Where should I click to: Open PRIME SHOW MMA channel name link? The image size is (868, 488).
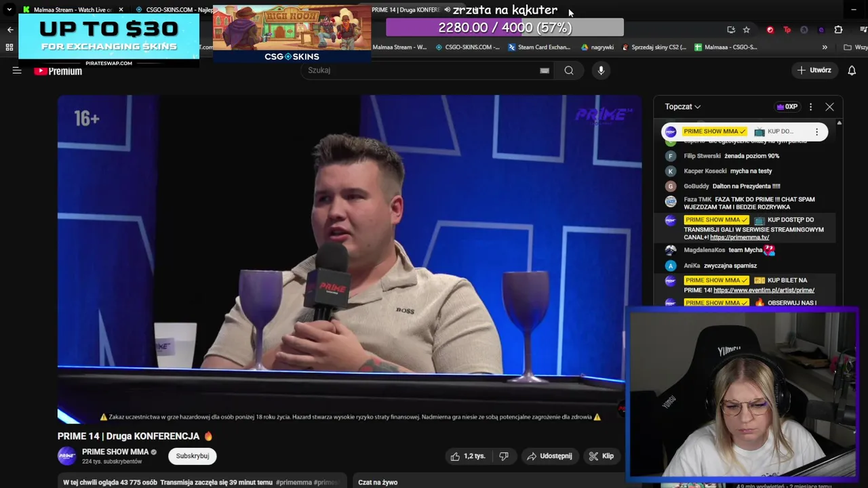tap(115, 451)
